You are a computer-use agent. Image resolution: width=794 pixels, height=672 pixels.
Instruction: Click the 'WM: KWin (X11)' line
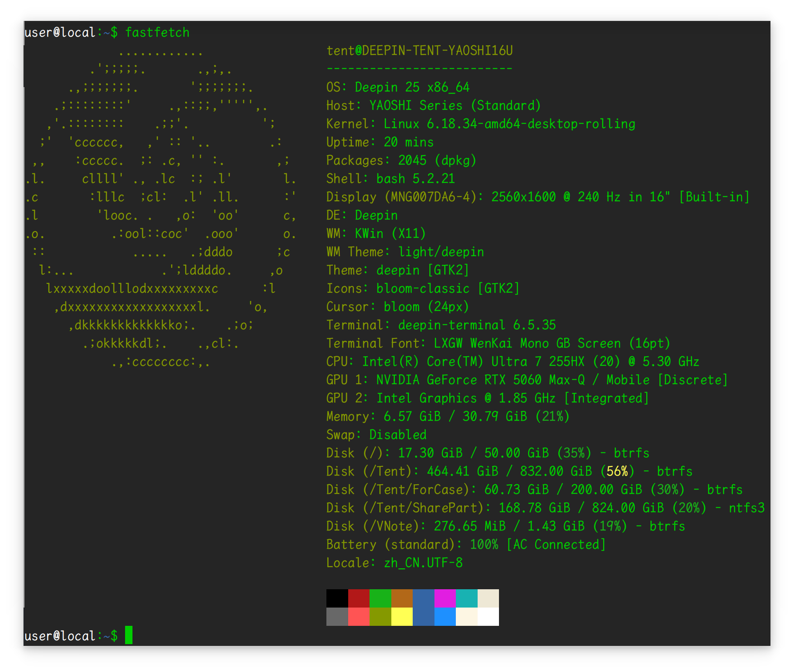(376, 234)
